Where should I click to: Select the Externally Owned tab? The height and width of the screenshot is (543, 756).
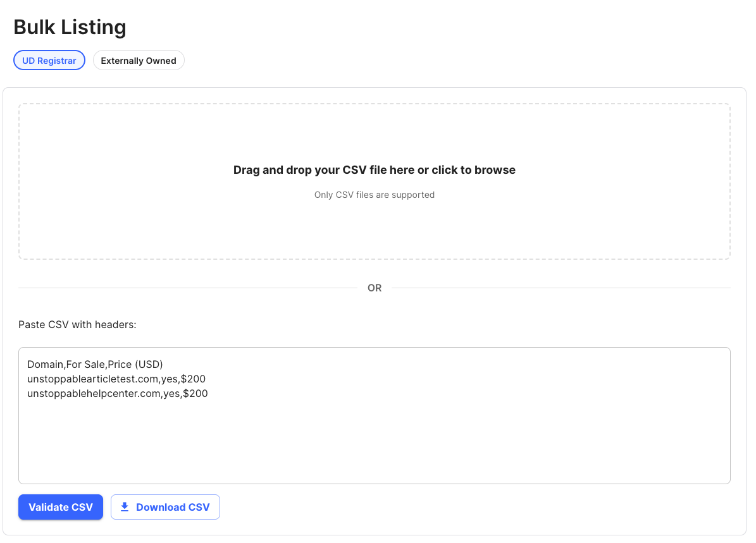coord(139,61)
